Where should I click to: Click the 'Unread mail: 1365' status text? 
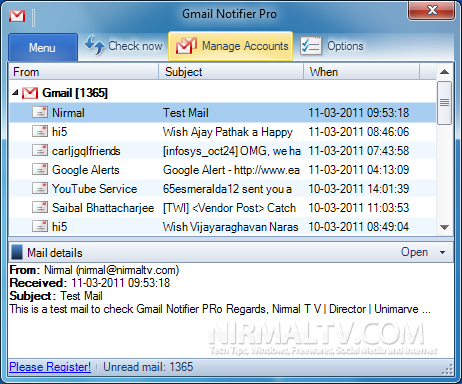[148, 367]
